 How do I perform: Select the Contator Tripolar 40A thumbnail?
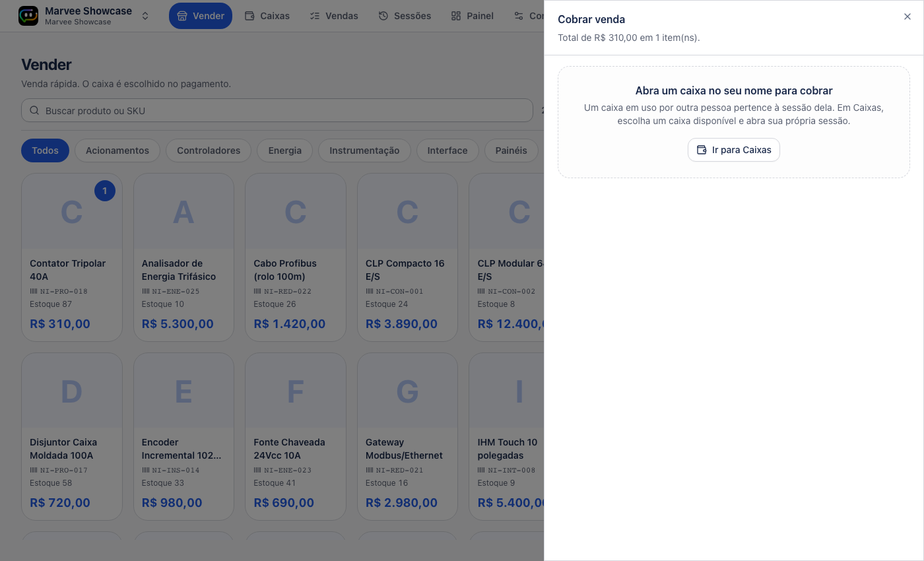tap(72, 212)
